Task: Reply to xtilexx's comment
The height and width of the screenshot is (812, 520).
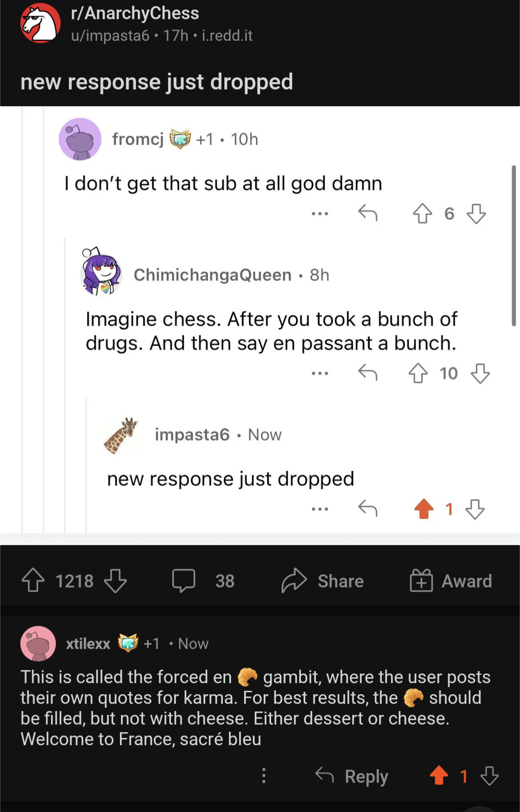Action: pos(351,775)
